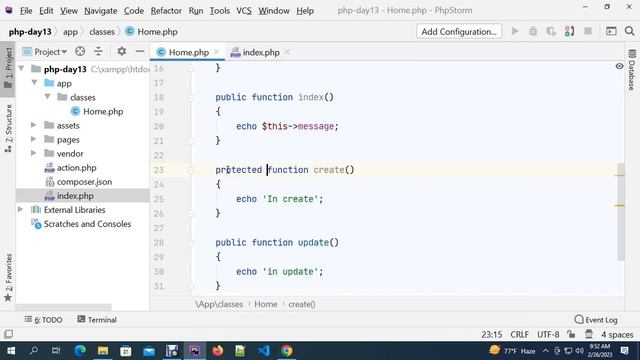Open the Edit menu

(x=46, y=11)
